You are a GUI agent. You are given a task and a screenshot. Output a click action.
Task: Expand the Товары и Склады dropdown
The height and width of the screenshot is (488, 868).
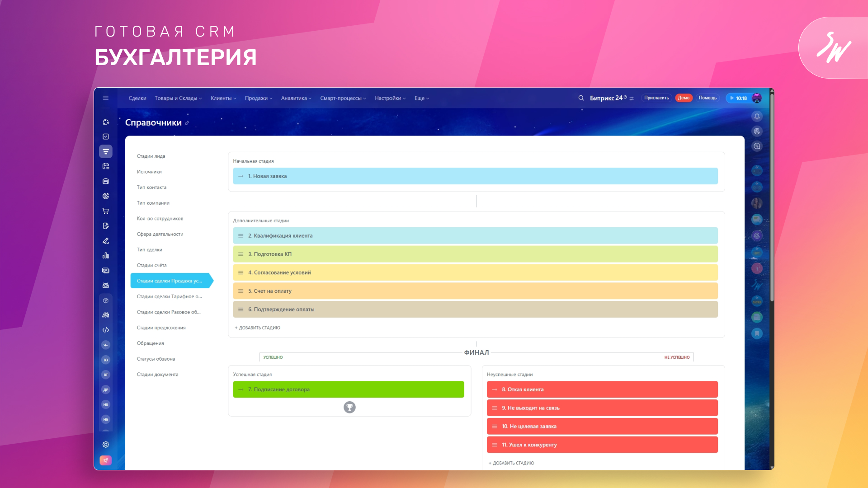click(178, 98)
